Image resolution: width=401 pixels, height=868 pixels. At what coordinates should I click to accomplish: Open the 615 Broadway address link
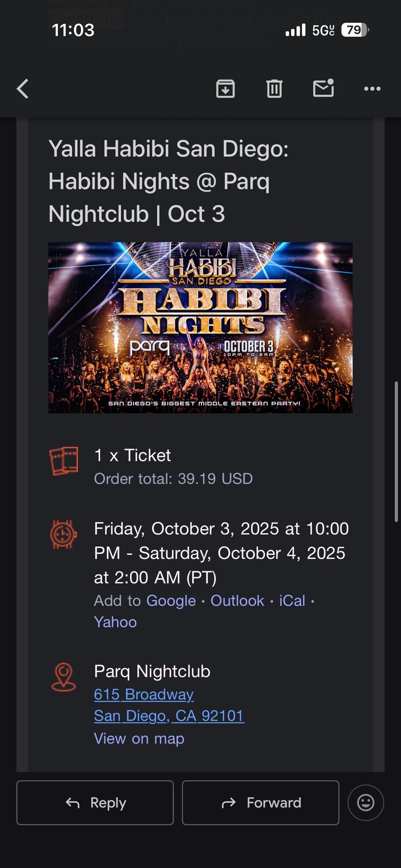144,694
